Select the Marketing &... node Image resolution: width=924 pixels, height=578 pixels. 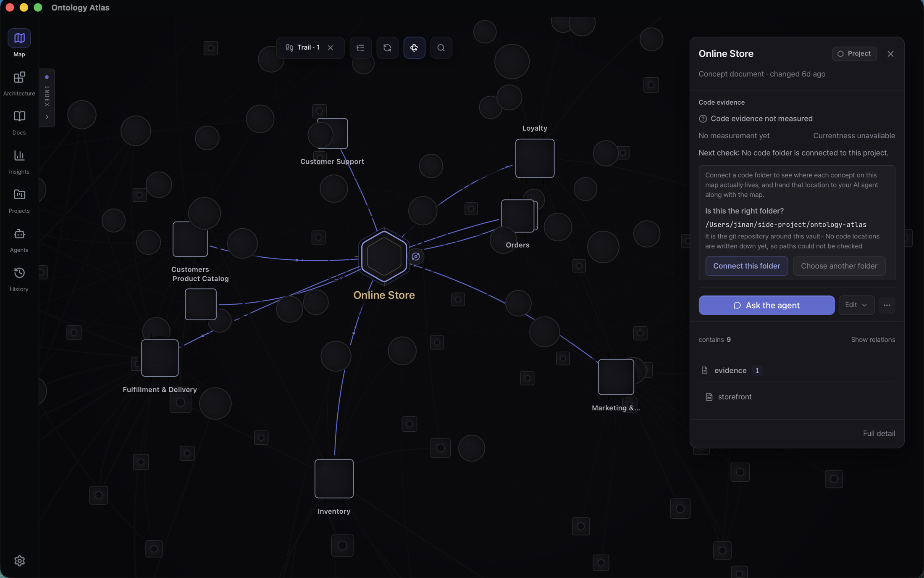tap(616, 377)
